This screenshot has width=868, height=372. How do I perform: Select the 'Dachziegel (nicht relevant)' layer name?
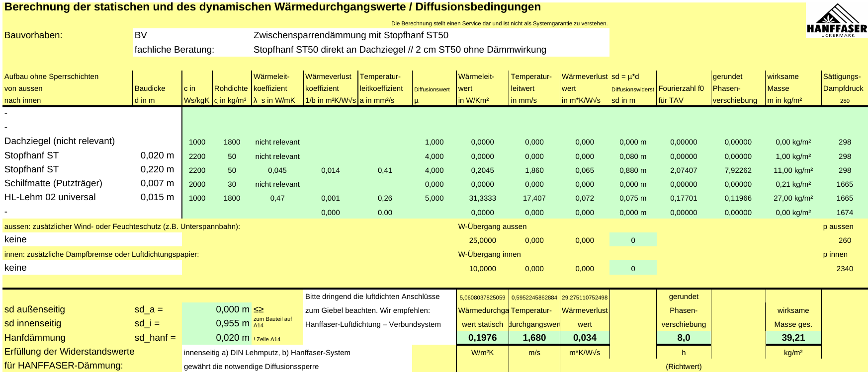(60, 141)
